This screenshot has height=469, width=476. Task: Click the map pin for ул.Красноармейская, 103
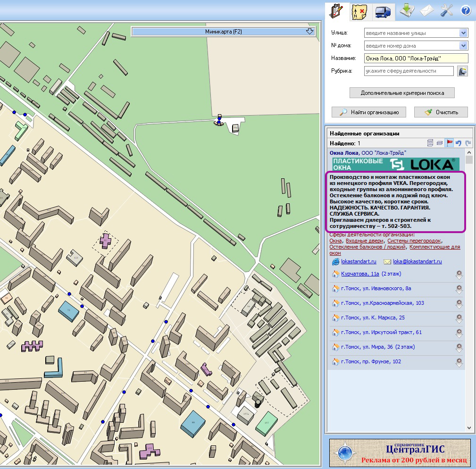click(x=459, y=303)
